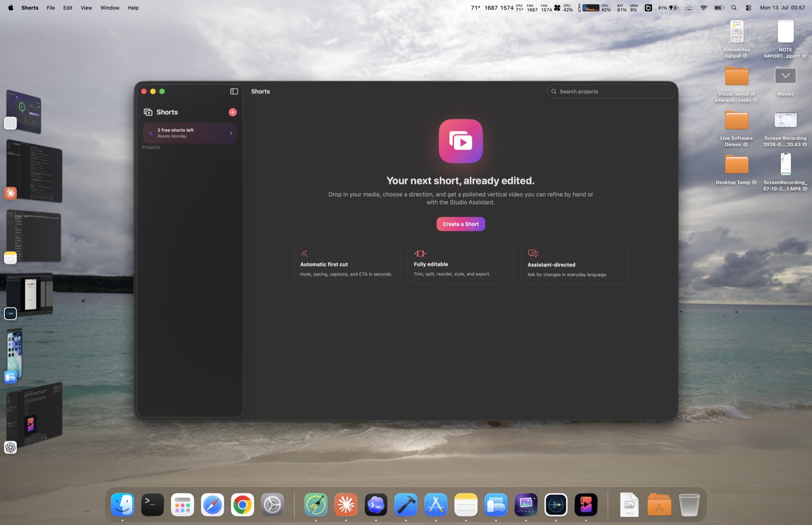
Task: Open the Shorts application menu
Action: (30, 8)
